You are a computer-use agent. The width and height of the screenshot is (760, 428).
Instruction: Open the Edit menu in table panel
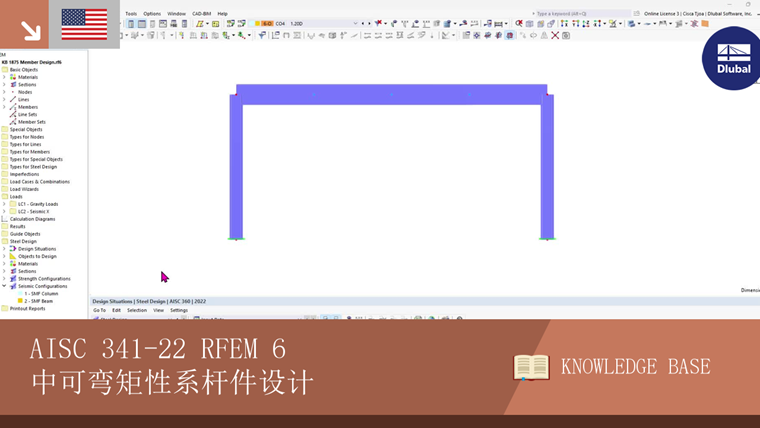tap(116, 310)
